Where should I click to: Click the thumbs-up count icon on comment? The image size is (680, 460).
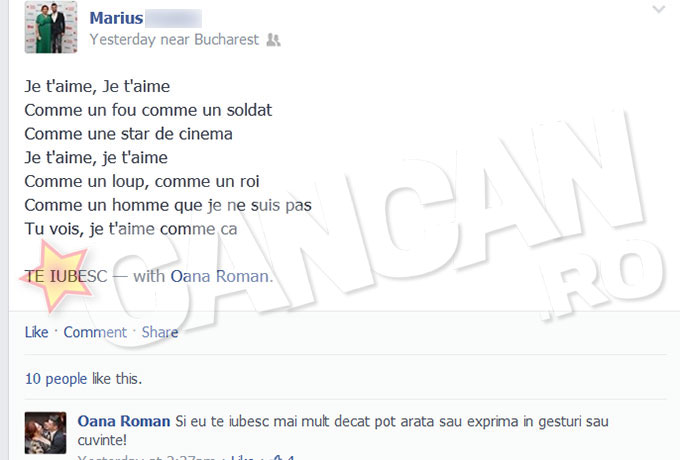pyautogui.click(x=284, y=457)
